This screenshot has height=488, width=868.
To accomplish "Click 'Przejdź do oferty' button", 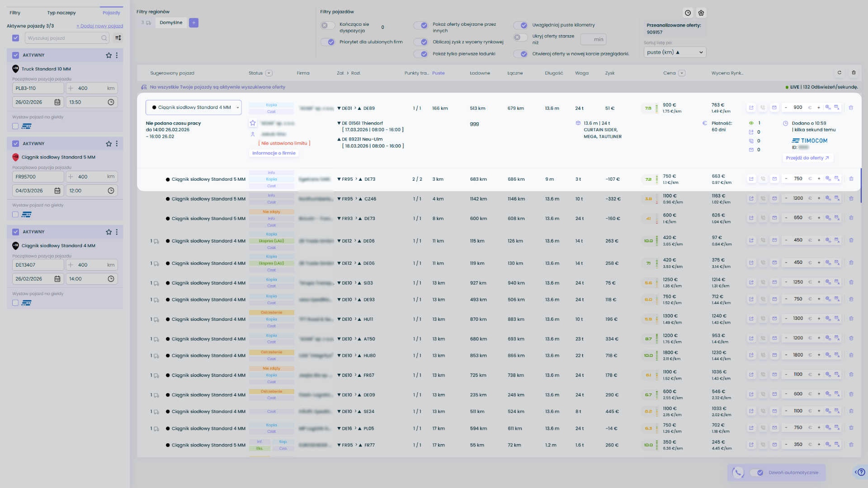I will [x=807, y=158].
